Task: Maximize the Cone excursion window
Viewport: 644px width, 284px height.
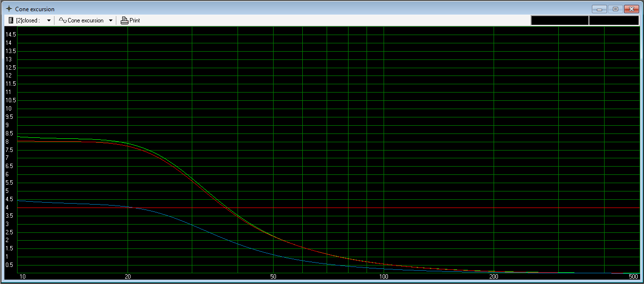Action: click(x=615, y=9)
